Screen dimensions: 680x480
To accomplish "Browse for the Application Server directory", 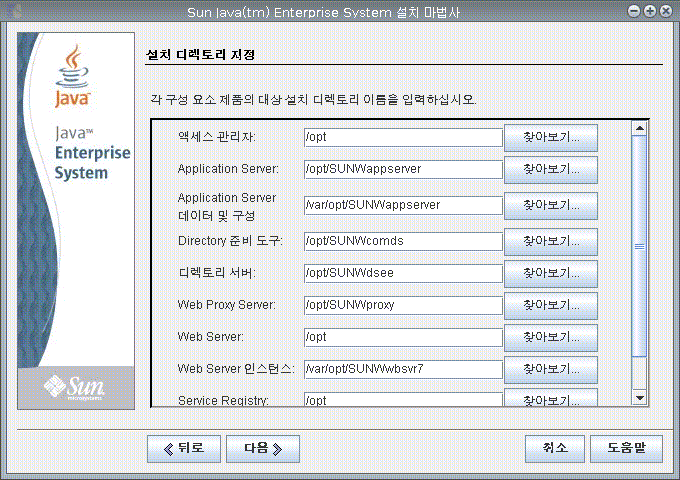I will tap(551, 170).
